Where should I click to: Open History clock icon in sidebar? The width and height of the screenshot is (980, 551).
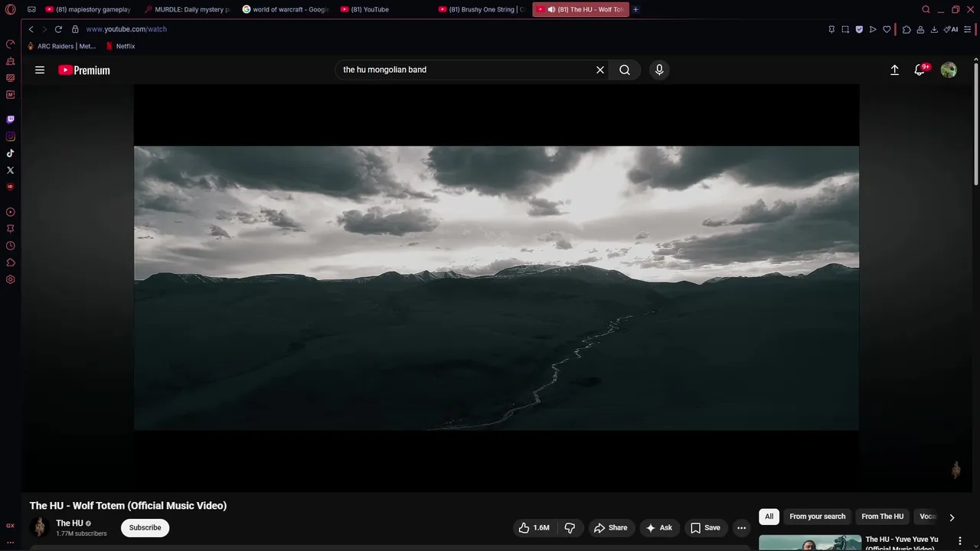(x=10, y=246)
